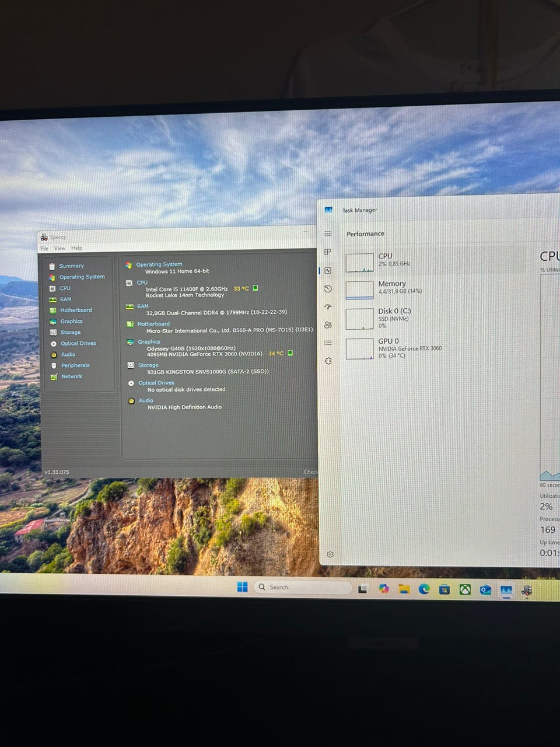Viewport: 560px width, 747px height.
Task: Open the View menu in Speccy
Action: pyautogui.click(x=60, y=248)
